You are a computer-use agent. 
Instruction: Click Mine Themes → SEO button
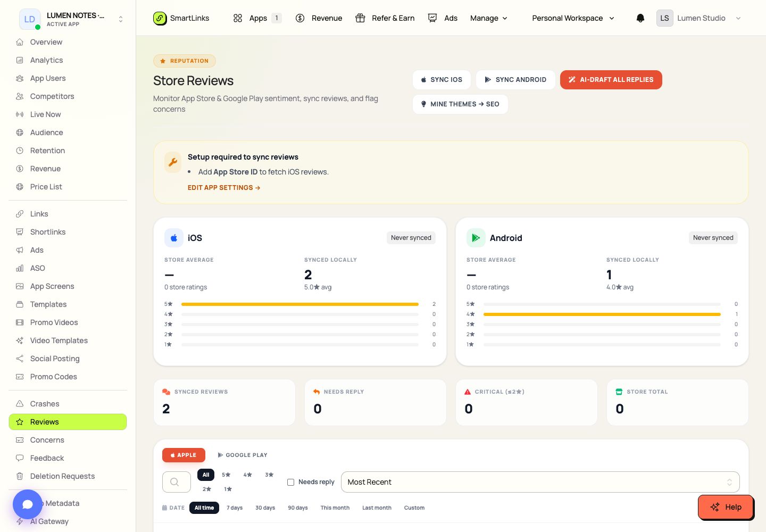tap(460, 104)
